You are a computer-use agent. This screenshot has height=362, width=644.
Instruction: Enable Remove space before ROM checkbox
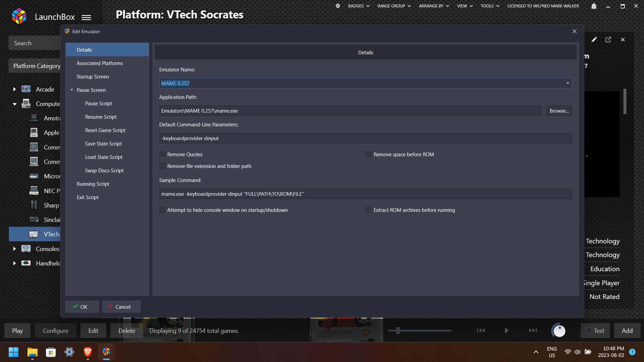click(369, 154)
